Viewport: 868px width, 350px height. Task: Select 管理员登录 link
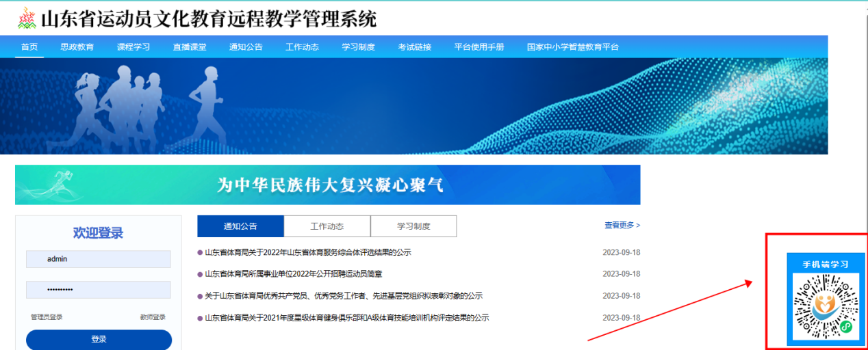click(x=47, y=317)
